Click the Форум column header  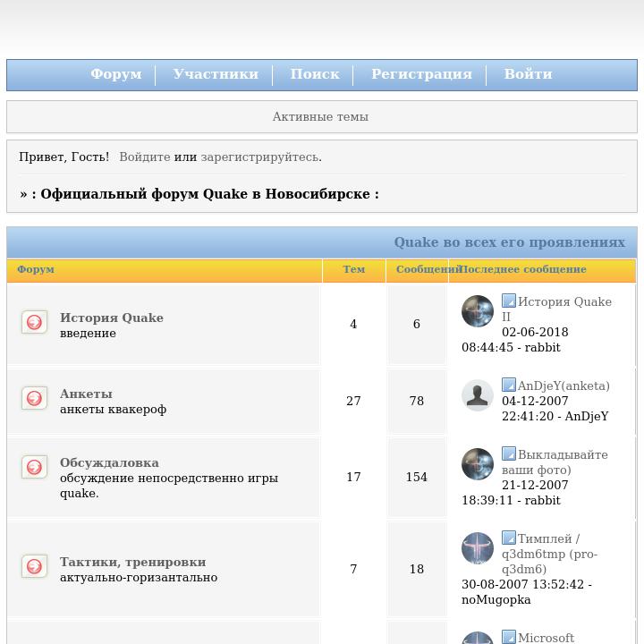pos(36,269)
